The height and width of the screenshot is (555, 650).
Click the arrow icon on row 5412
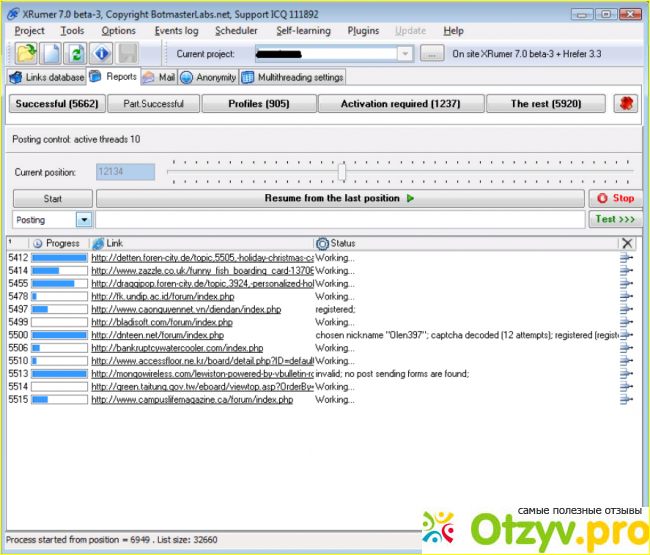point(626,258)
